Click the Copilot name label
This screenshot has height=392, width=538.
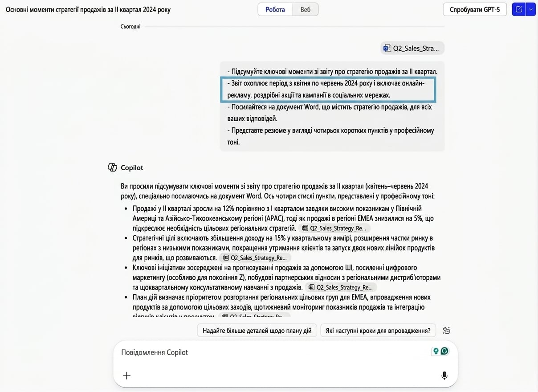(132, 167)
